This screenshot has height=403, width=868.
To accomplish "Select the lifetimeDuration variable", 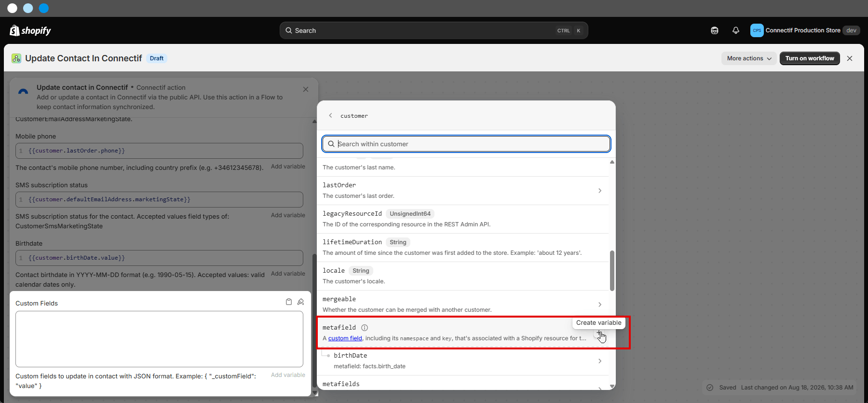I will point(463,248).
